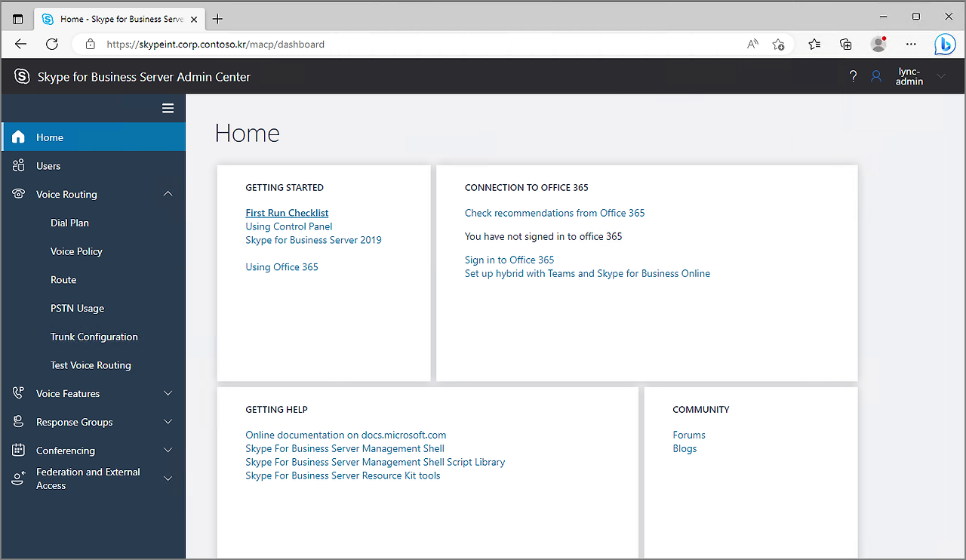The image size is (966, 560).
Task: Open Forums under Community
Action: coord(688,434)
